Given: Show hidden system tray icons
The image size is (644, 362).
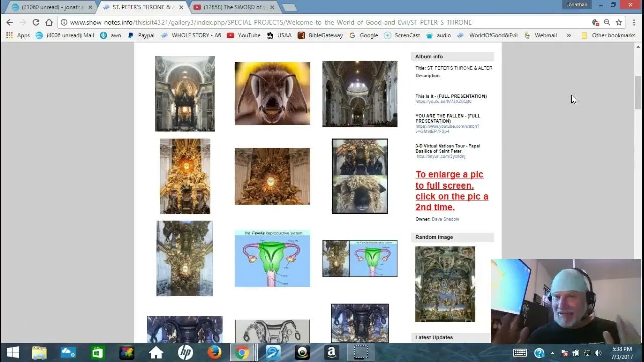Looking at the screenshot, I should (x=552, y=353).
